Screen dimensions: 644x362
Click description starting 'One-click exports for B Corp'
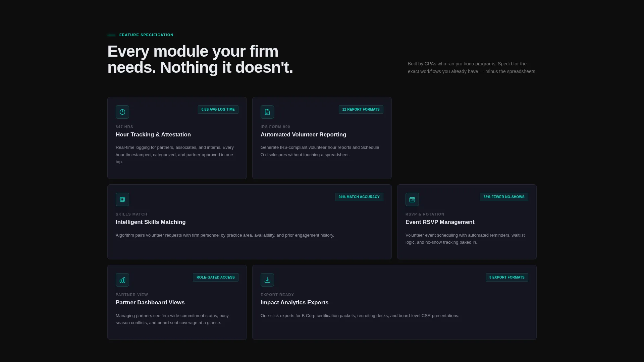(x=360, y=316)
